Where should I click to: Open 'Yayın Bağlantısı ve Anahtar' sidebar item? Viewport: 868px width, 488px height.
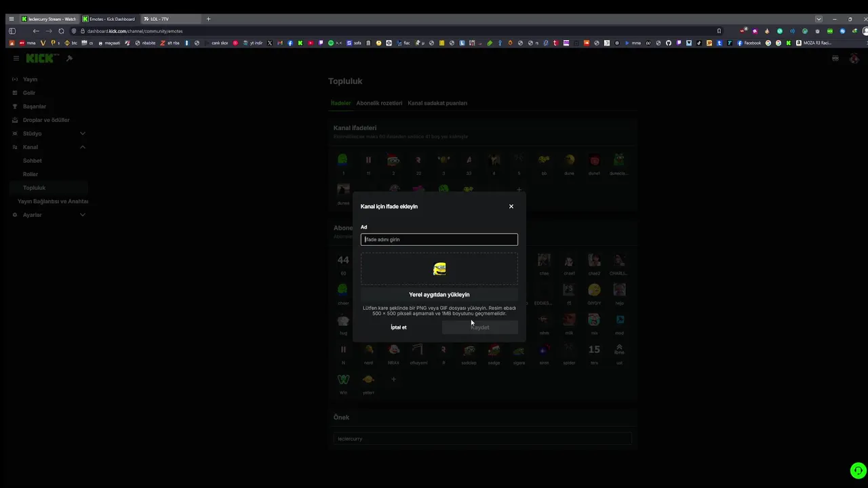(53, 201)
